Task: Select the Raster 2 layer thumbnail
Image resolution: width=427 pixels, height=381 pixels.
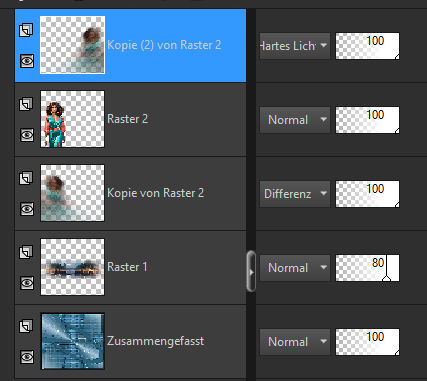Action: [72, 119]
